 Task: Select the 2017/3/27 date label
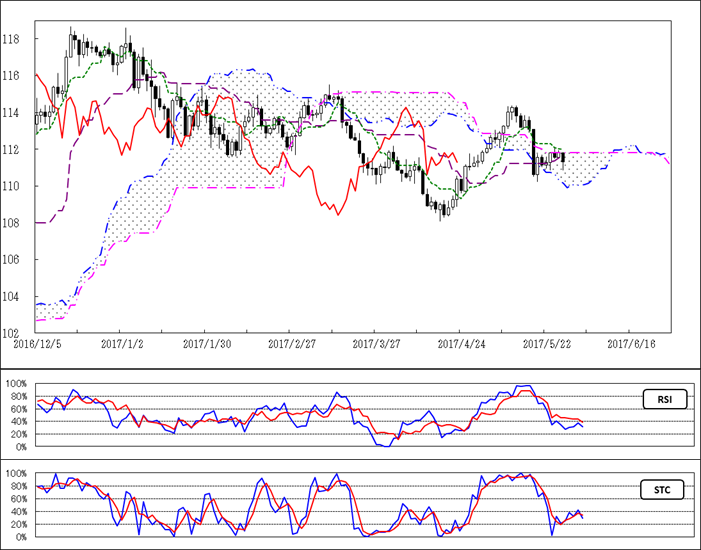coord(374,342)
